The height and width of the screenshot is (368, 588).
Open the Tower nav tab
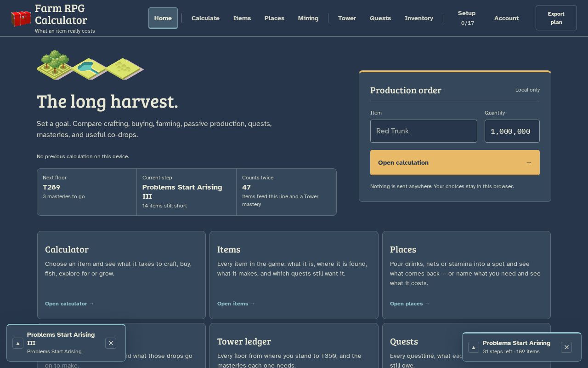(347, 18)
